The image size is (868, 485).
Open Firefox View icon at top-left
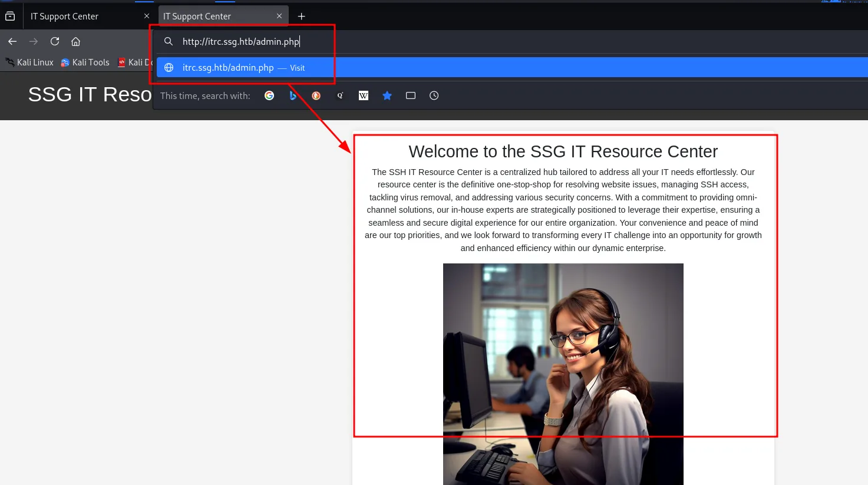click(x=10, y=17)
